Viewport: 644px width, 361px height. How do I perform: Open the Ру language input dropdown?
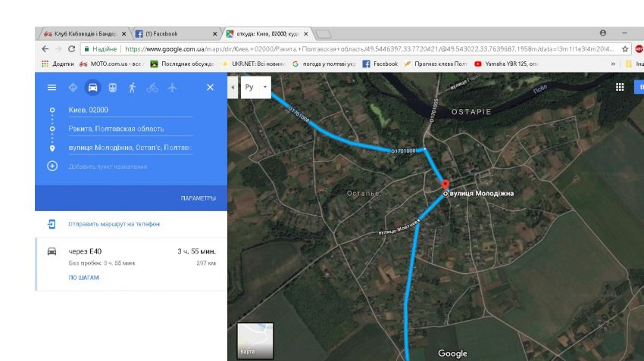(x=256, y=88)
